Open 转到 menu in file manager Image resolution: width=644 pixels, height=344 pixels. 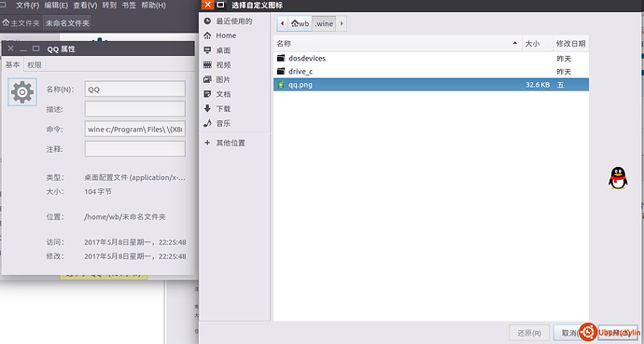coord(109,6)
